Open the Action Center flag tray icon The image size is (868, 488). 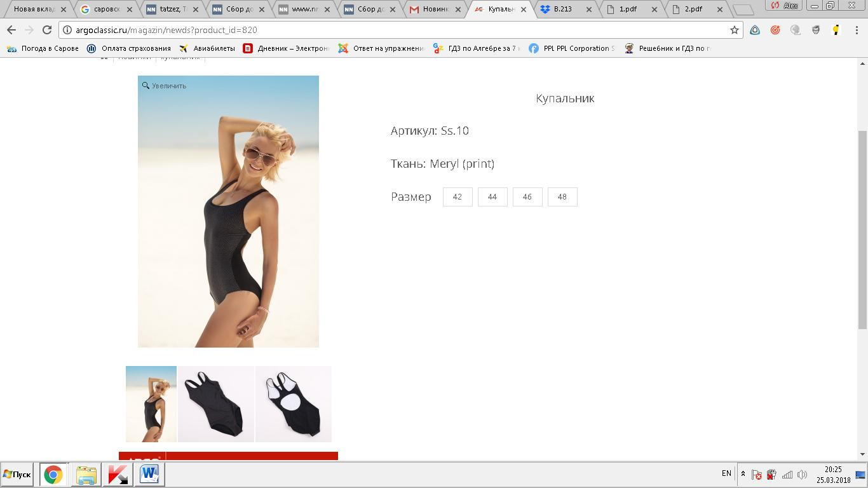(756, 475)
